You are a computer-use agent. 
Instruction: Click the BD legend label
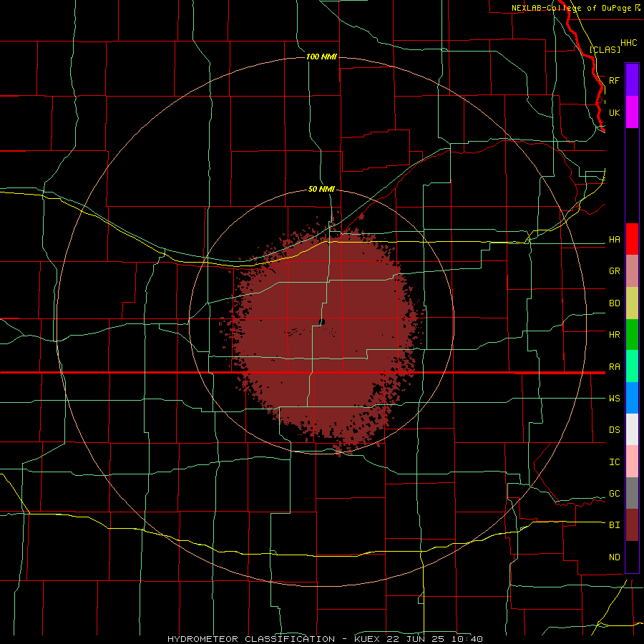614,303
